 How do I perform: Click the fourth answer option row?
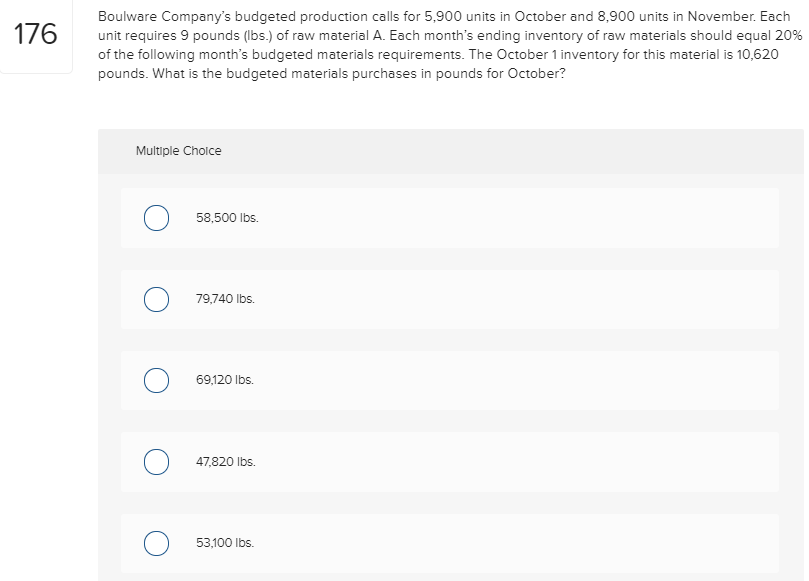point(450,461)
